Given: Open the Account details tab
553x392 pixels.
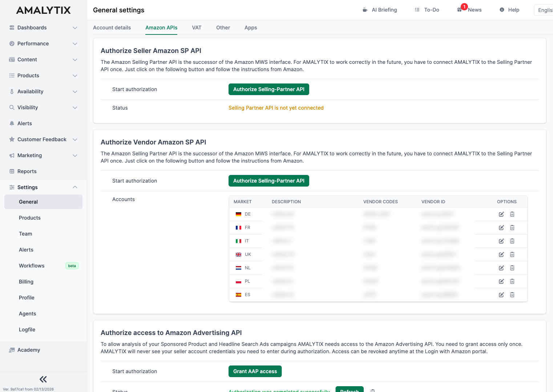Looking at the screenshot, I should [x=112, y=28].
